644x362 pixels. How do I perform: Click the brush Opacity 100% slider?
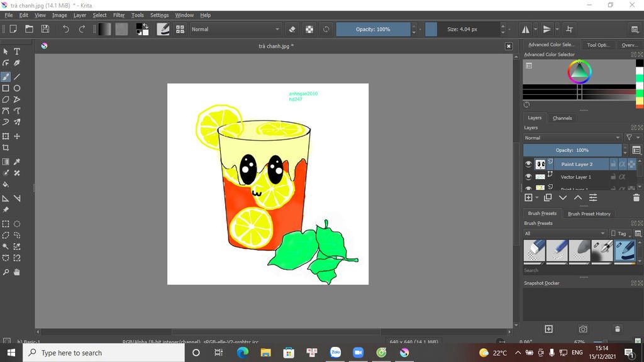373,29
